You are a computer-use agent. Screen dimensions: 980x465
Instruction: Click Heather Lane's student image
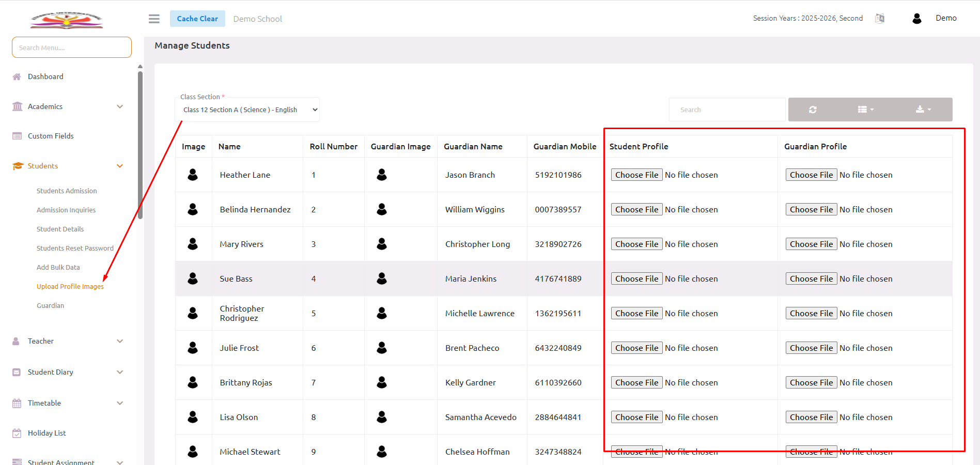(x=193, y=175)
